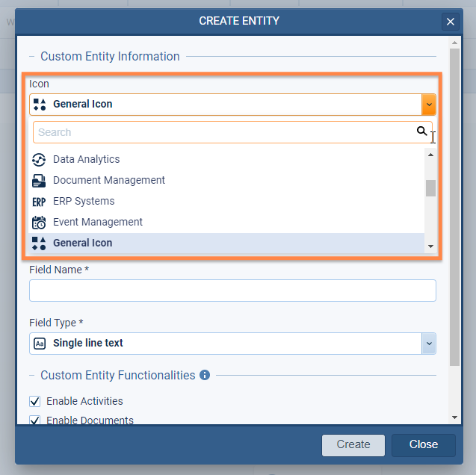Collapse the Custom Entity Functionalities section
Image resolution: width=476 pixels, height=475 pixels.
pyautogui.click(x=33, y=376)
